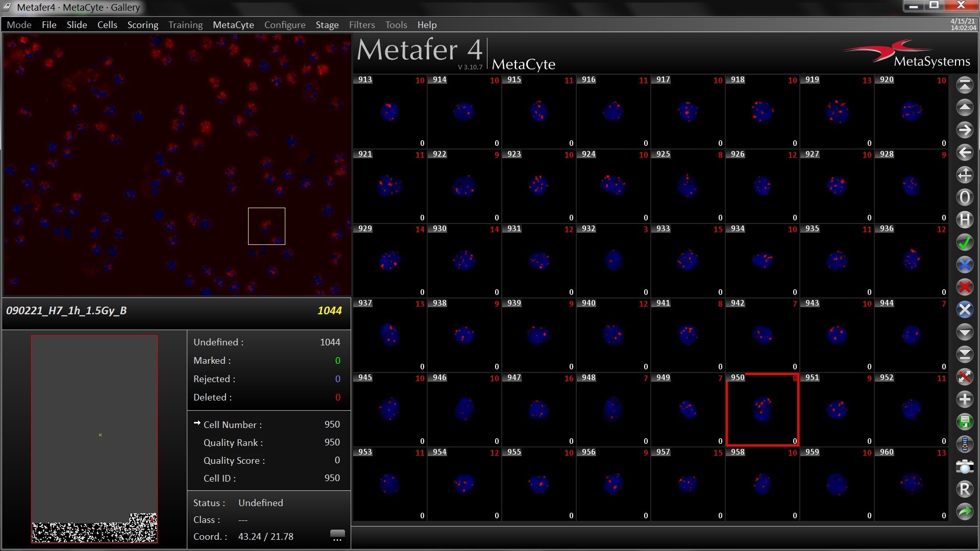
Task: Click the camera snapshot icon
Action: pyautogui.click(x=964, y=467)
